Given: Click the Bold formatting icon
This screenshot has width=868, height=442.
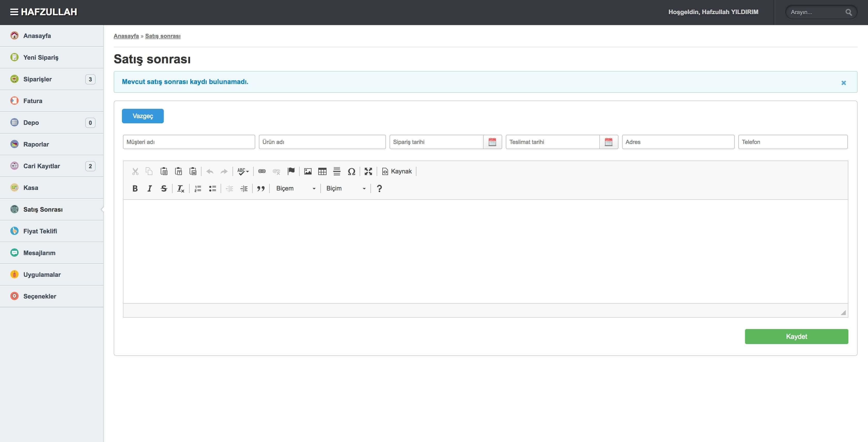Looking at the screenshot, I should [x=135, y=188].
